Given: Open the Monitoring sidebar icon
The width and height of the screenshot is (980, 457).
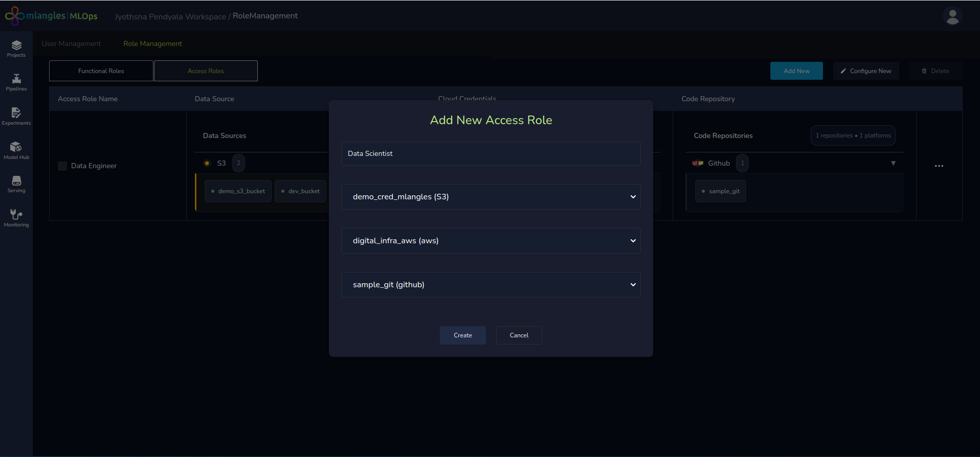Looking at the screenshot, I should 16,218.
